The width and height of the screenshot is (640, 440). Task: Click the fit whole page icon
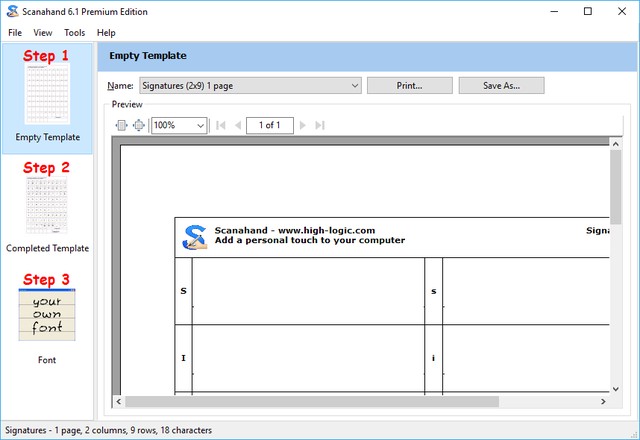point(139,125)
